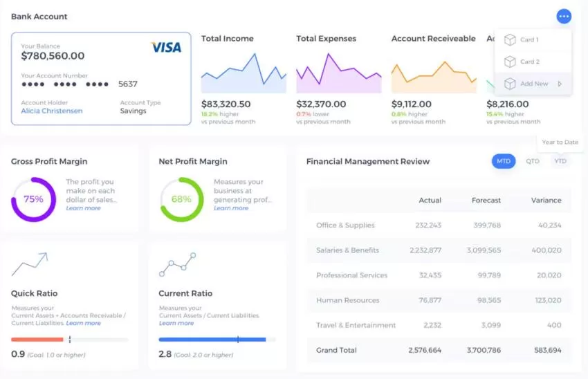The width and height of the screenshot is (588, 379).
Task: Click the VISA logo on the bank card
Action: point(166,48)
